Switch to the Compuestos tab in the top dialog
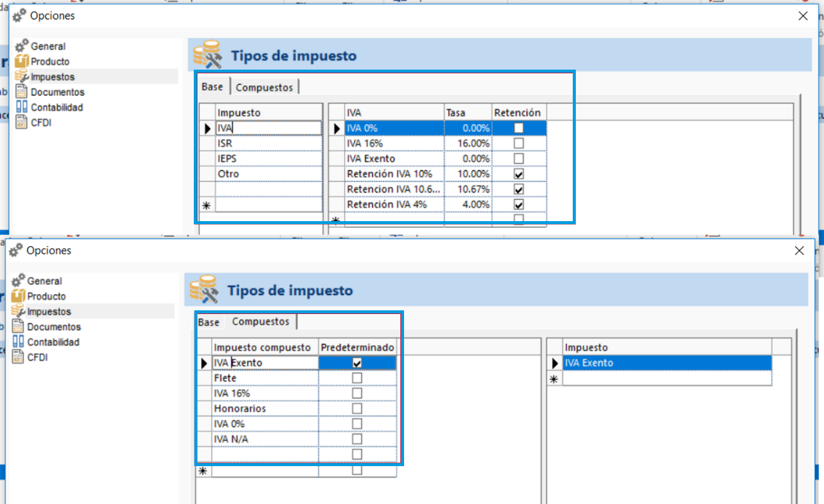Viewport: 824px width, 504px height. (x=264, y=87)
